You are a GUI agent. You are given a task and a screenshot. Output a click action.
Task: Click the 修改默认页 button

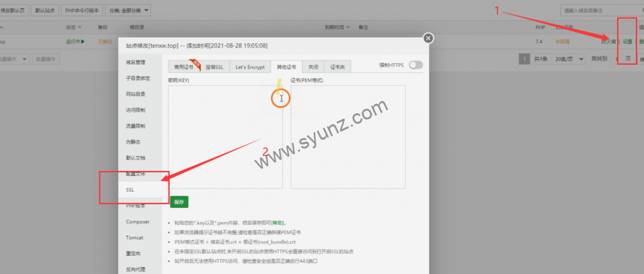[x=14, y=10]
